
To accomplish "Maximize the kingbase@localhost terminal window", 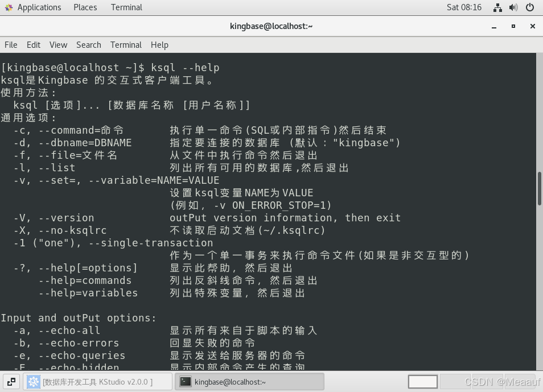I will point(513,26).
